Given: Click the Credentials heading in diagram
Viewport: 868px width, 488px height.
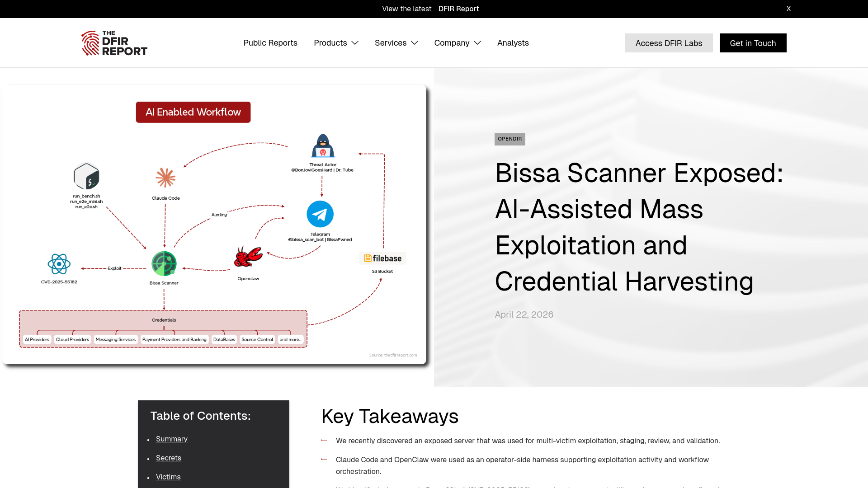Looking at the screenshot, I should [164, 320].
